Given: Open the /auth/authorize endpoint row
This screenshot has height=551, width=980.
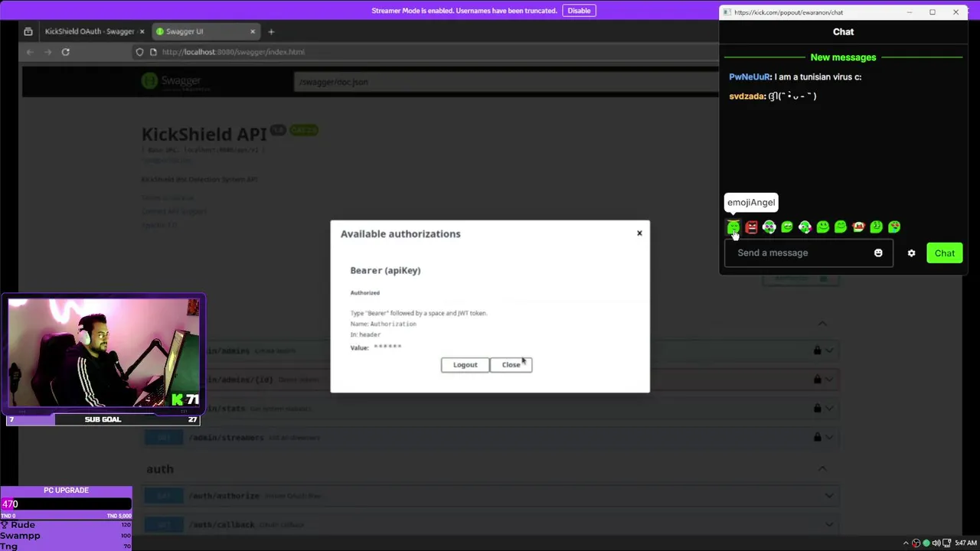Looking at the screenshot, I should click(490, 496).
